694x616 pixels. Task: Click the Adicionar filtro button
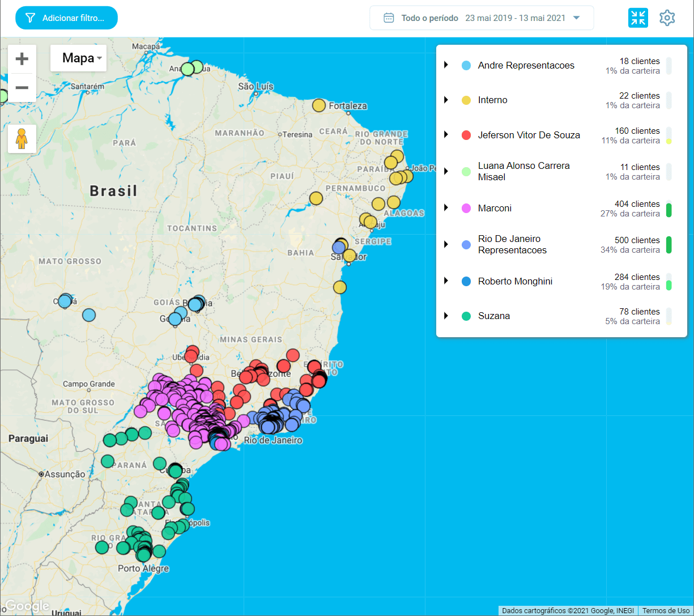tap(66, 18)
